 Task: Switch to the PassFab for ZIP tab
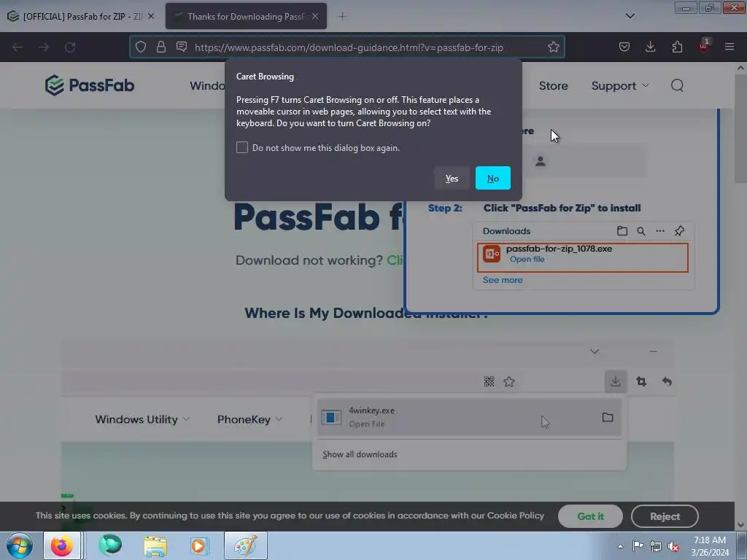(75, 17)
